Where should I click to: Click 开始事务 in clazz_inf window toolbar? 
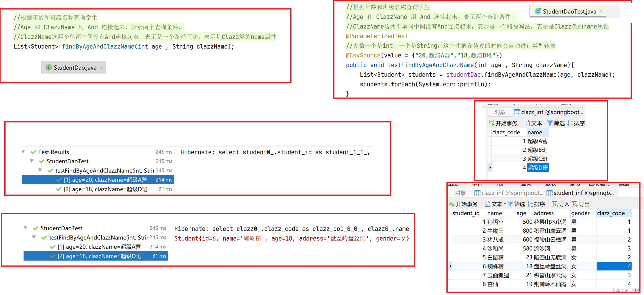[503, 123]
